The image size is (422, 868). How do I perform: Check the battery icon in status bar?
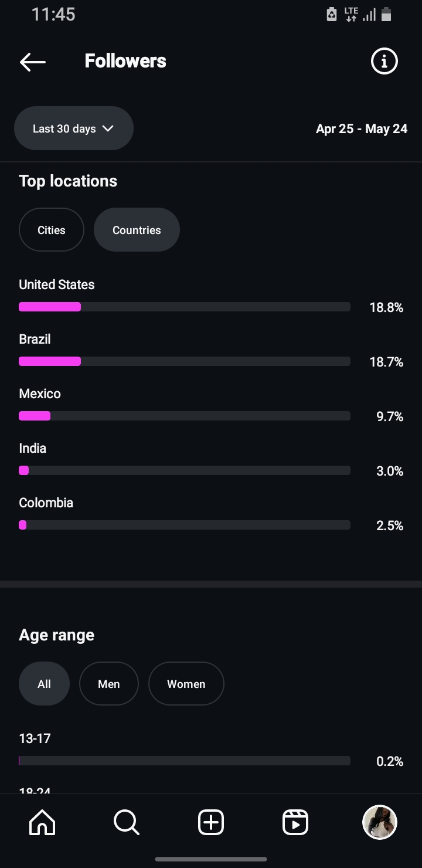tap(386, 15)
